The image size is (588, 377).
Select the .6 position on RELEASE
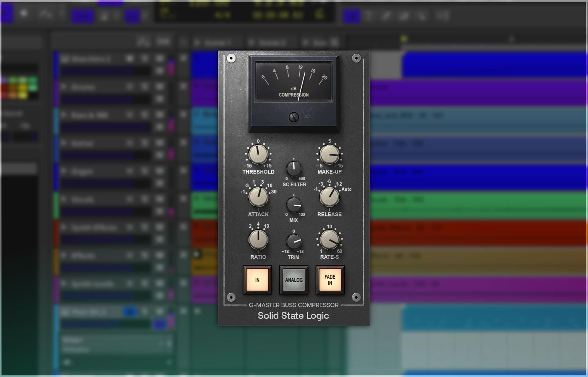click(329, 181)
